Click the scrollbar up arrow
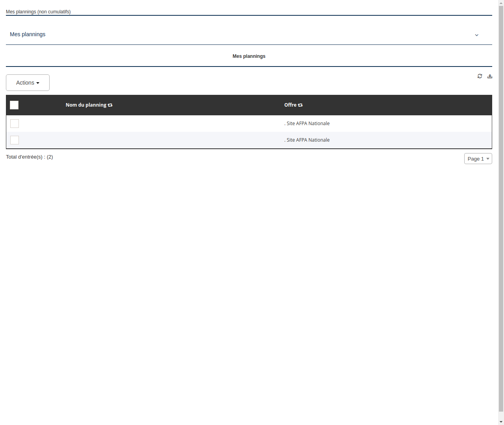504x425 pixels. [501, 2]
